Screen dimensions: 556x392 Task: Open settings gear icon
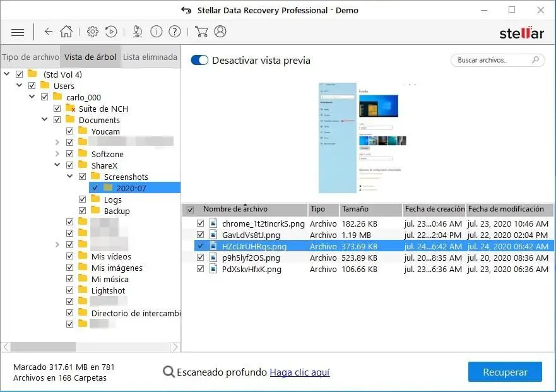(x=93, y=32)
